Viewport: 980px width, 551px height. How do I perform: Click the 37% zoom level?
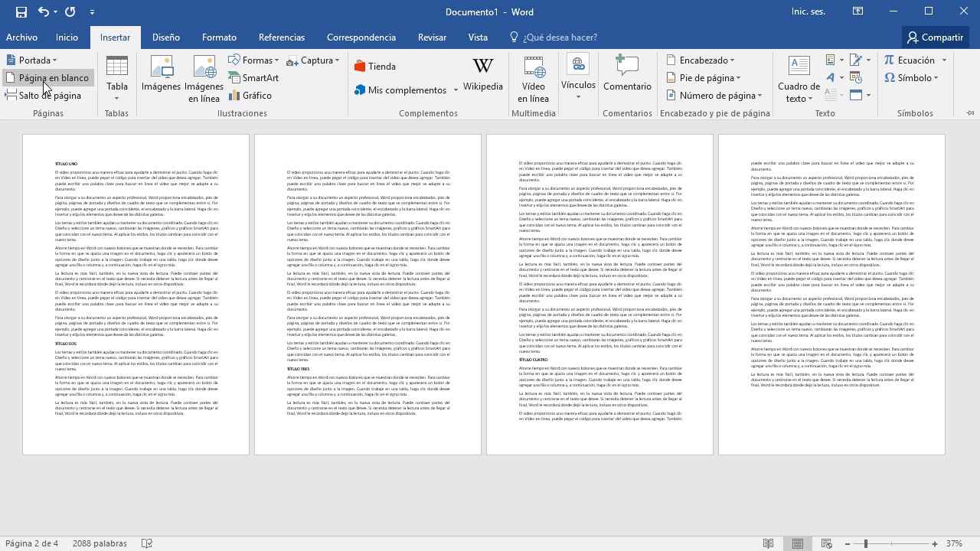[954, 543]
